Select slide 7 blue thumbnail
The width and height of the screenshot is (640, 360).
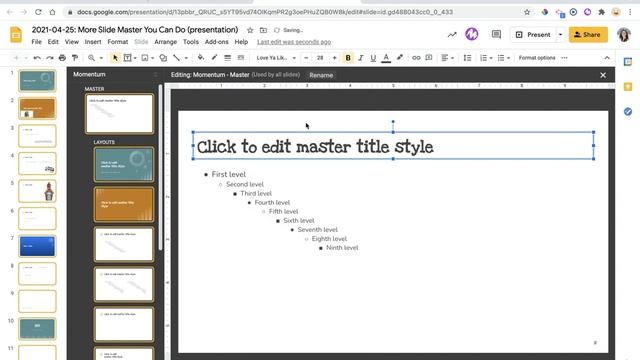tap(37, 246)
